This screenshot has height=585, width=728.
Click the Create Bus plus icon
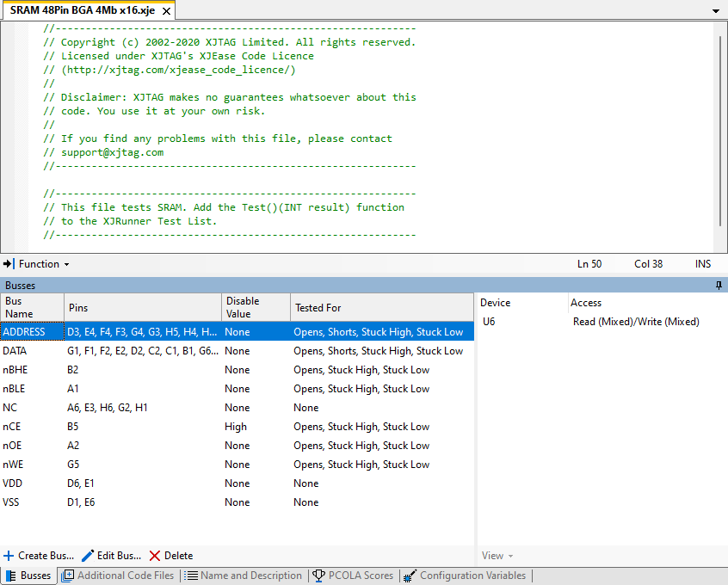pyautogui.click(x=9, y=556)
